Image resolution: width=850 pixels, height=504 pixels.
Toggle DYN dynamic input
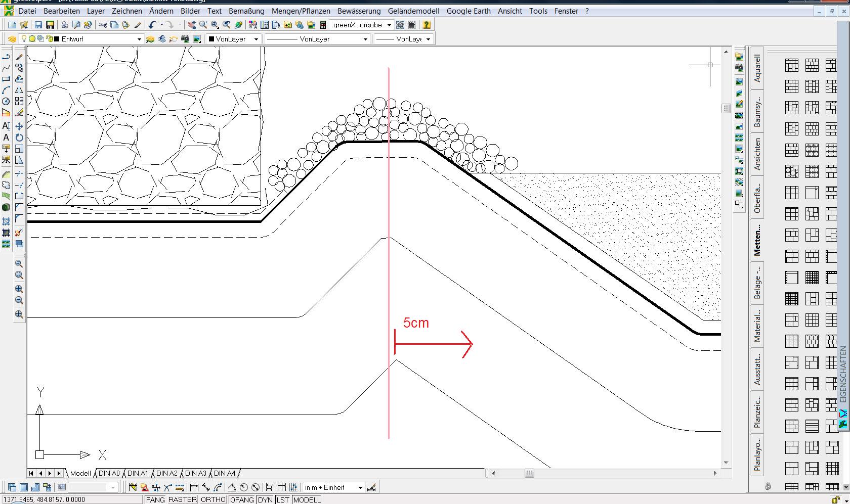[x=265, y=500]
